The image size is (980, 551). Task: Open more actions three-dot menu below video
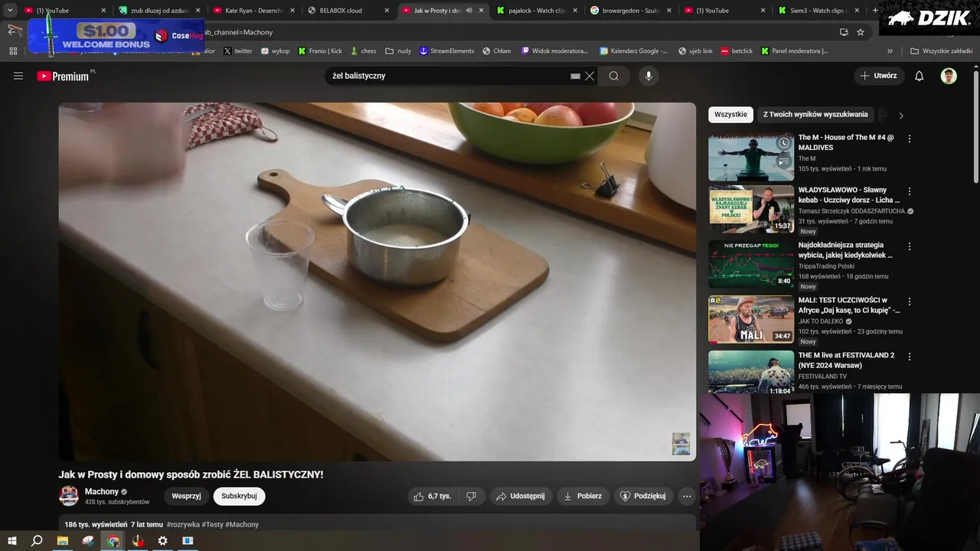(x=687, y=496)
